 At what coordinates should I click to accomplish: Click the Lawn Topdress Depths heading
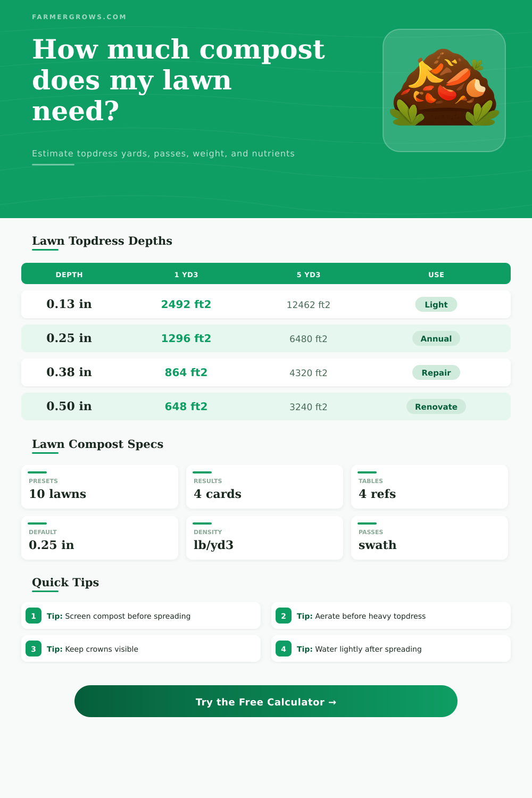(x=102, y=241)
